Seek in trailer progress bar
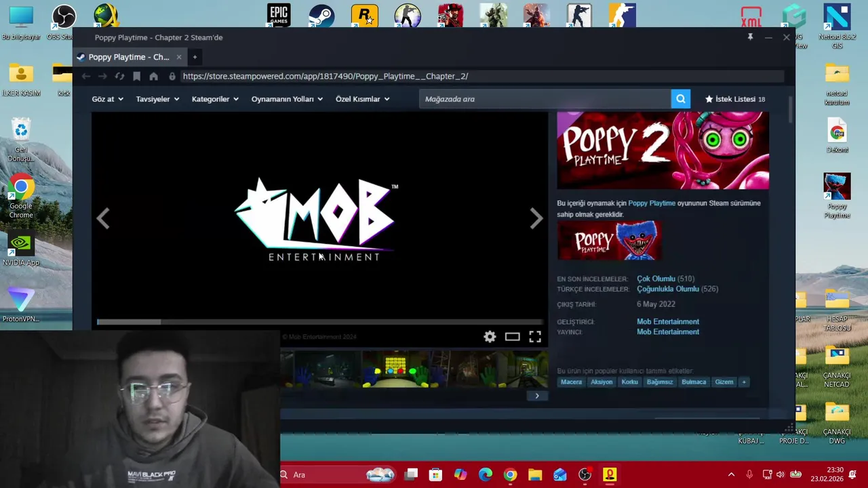 (319, 322)
